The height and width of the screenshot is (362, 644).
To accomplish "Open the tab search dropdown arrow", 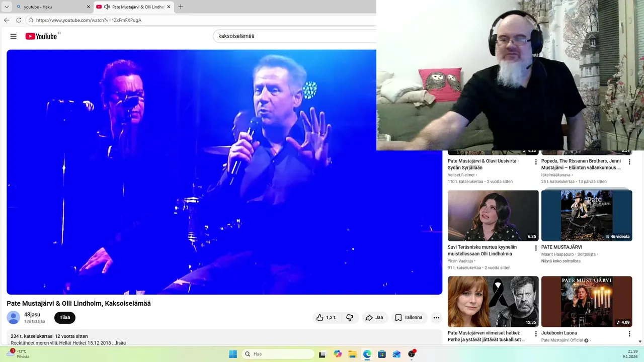I will (x=7, y=7).
